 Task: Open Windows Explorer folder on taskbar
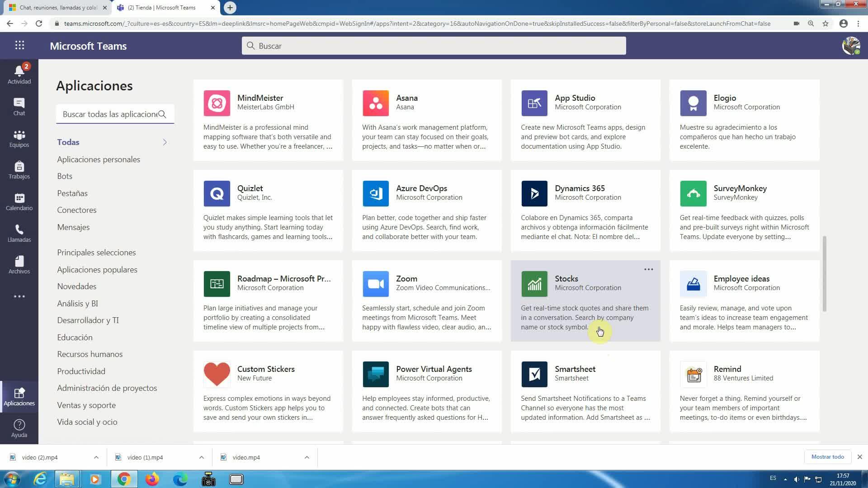tap(67, 479)
